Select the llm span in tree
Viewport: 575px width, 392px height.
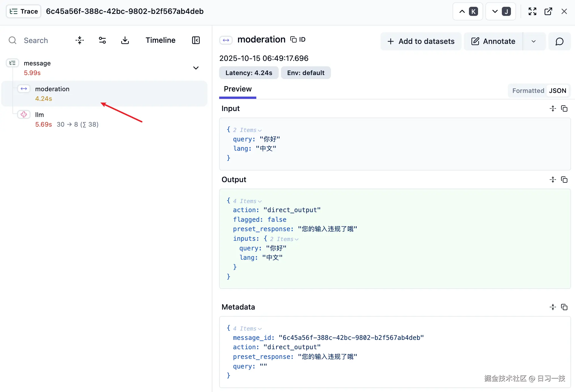pos(40,115)
